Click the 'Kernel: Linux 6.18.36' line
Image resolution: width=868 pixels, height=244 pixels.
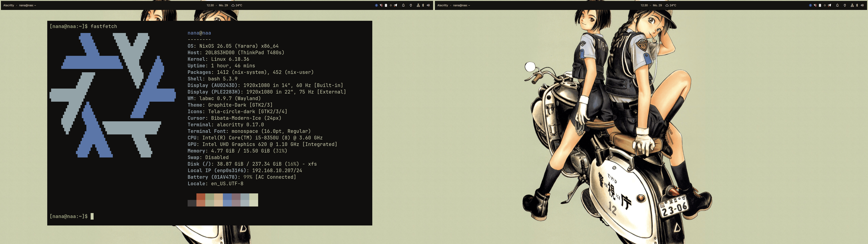218,59
